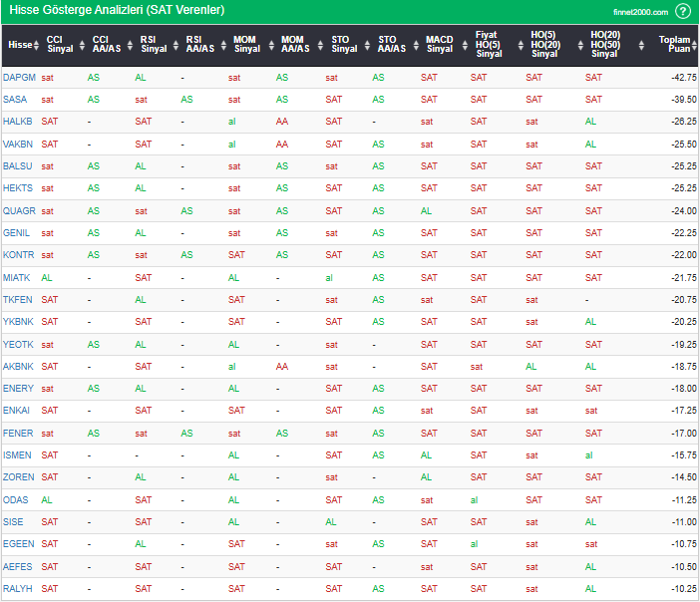The image size is (700, 602).
Task: Sort by Toplam Puan column arrows
Action: 694,45
